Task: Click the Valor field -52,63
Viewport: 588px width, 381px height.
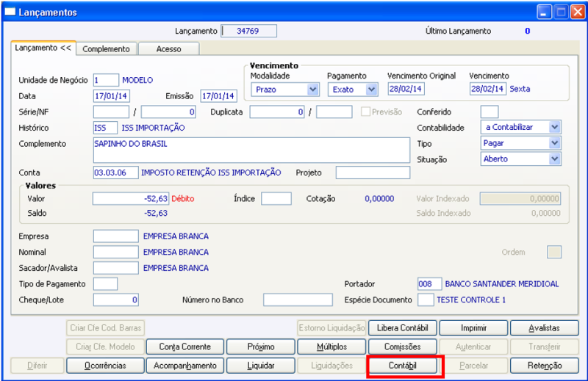Action: coord(131,198)
